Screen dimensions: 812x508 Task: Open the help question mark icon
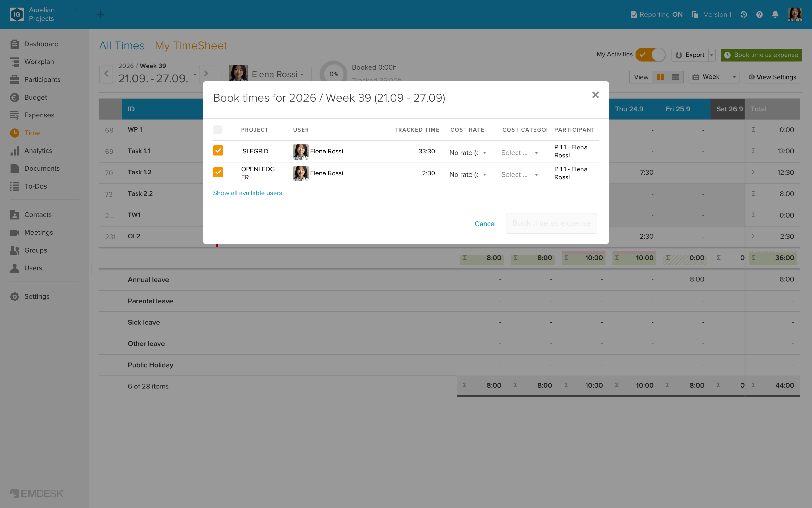[759, 14]
